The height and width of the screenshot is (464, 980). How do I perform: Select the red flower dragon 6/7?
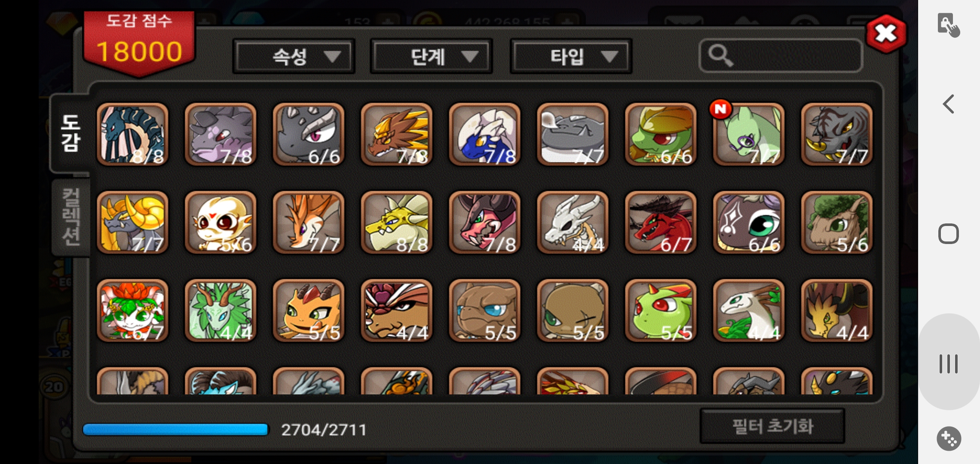coord(132,310)
